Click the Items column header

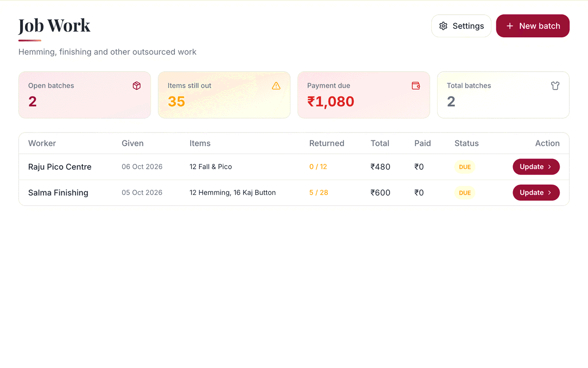[x=200, y=143]
